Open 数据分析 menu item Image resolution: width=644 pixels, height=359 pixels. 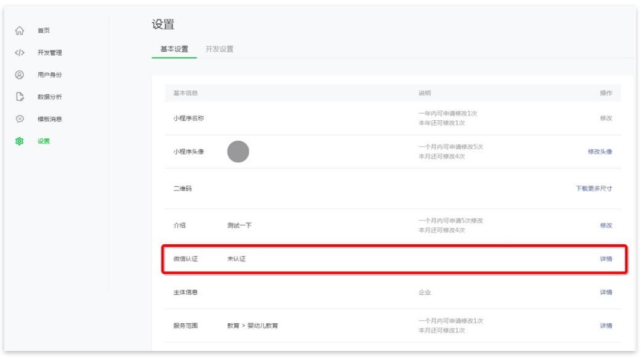click(49, 97)
